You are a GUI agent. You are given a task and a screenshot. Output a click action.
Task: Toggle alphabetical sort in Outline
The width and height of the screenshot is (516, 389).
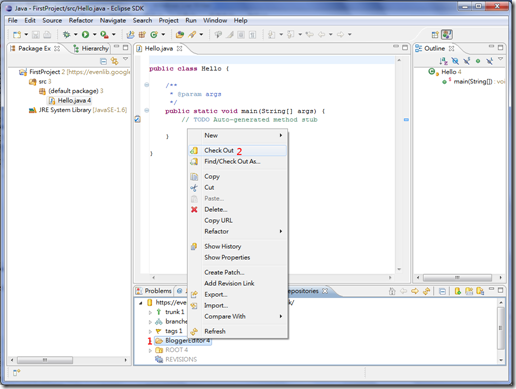click(x=443, y=61)
